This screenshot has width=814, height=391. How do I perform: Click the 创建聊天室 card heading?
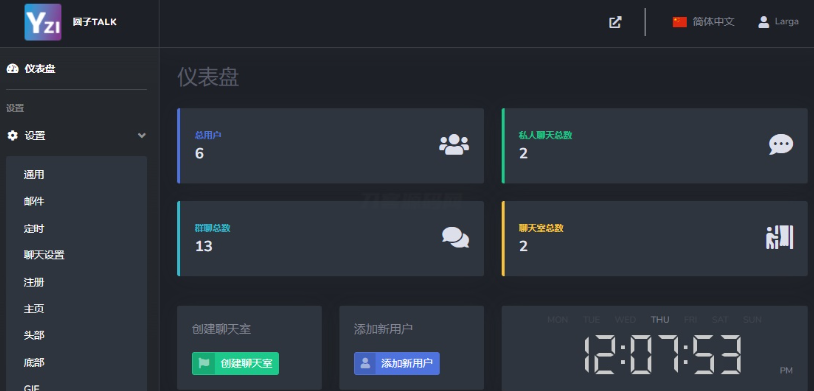221,329
